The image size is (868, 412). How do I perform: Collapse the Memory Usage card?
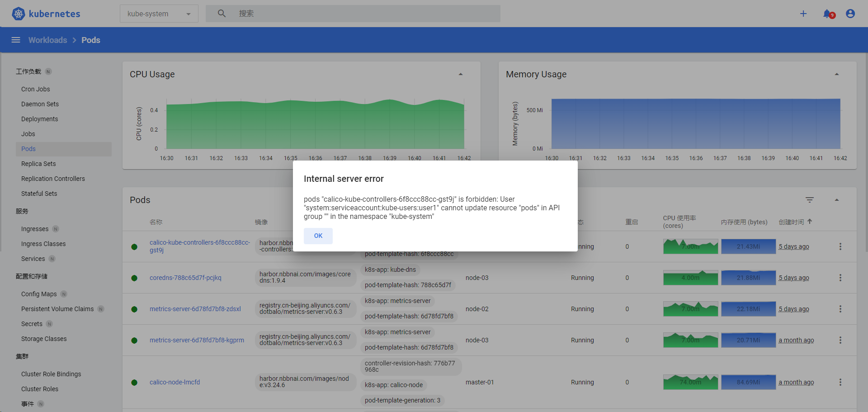pyautogui.click(x=837, y=74)
